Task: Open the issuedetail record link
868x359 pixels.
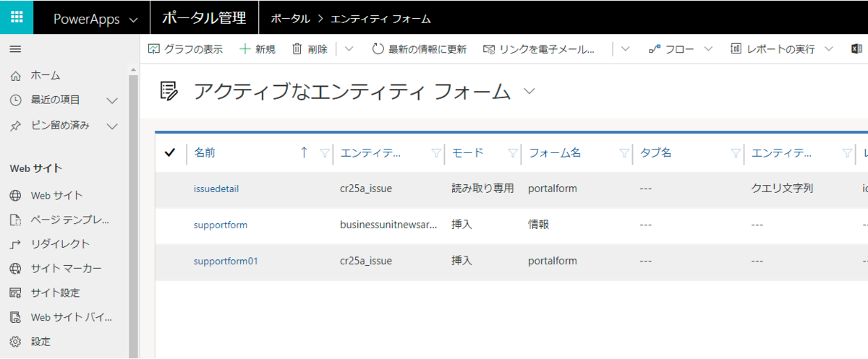Action: (x=216, y=189)
